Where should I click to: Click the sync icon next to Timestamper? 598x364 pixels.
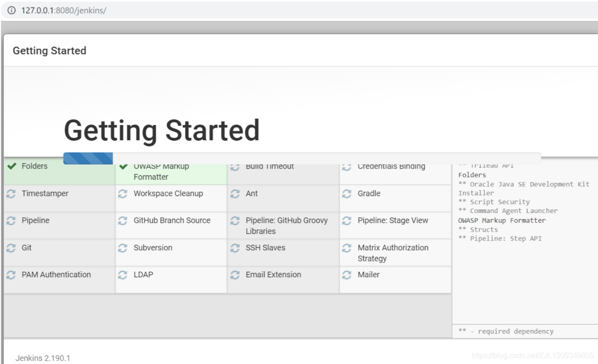coord(11,194)
